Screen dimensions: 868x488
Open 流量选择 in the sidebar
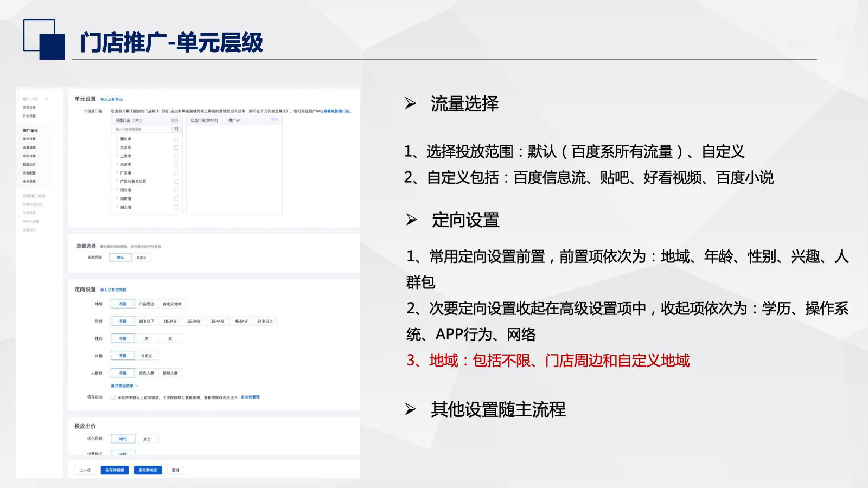click(29, 147)
